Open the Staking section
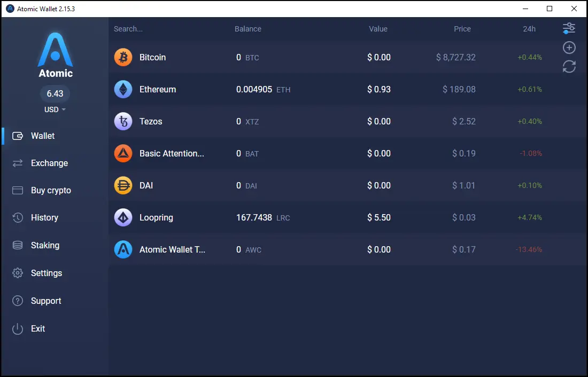The image size is (588, 377). point(45,245)
